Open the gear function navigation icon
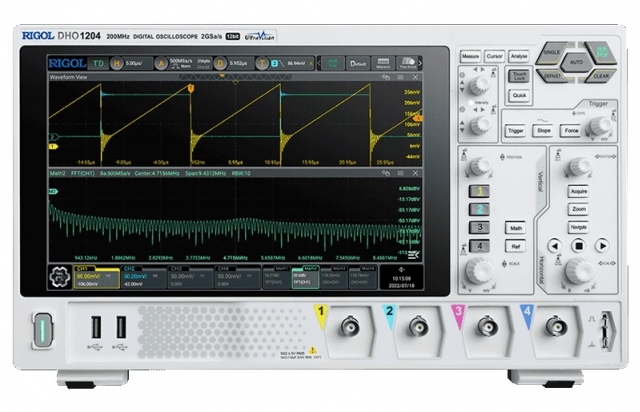640x412 pixels. pyautogui.click(x=60, y=277)
